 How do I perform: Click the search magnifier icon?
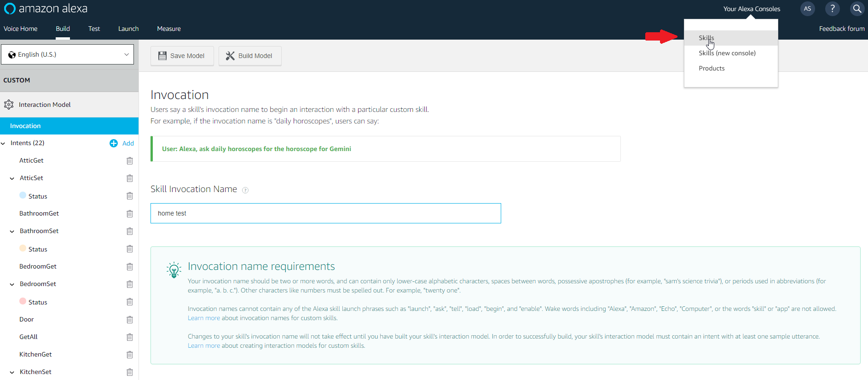pyautogui.click(x=856, y=9)
